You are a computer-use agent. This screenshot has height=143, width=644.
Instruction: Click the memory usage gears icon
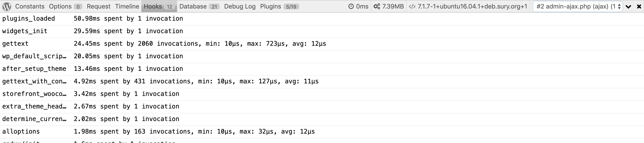[377, 6]
